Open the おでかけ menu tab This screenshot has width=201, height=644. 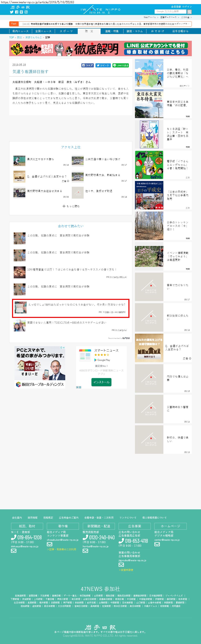(158, 31)
